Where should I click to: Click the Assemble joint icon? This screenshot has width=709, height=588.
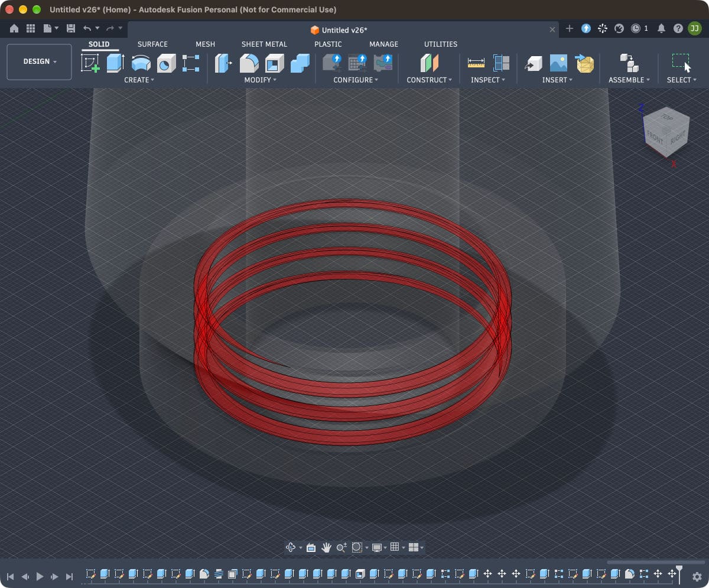tap(629, 63)
